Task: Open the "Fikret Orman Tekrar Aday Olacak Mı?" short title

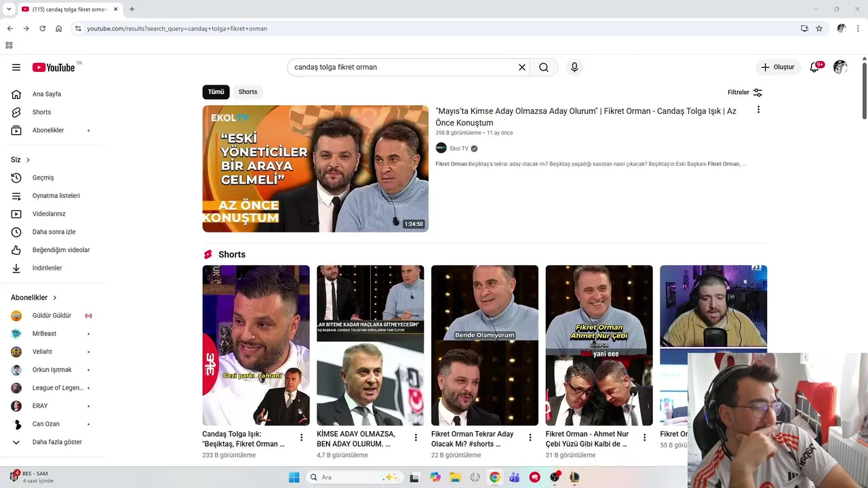Action: coord(473,439)
